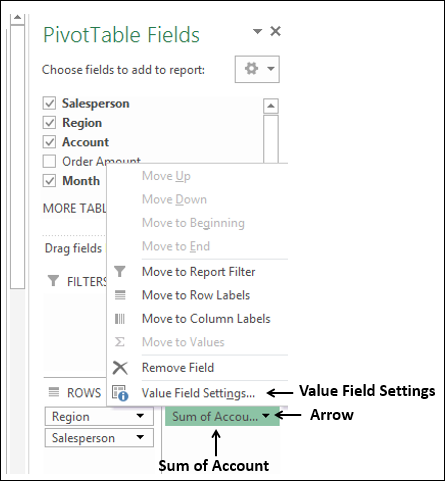
Task: Click the Sum of Account values field
Action: pos(222,416)
